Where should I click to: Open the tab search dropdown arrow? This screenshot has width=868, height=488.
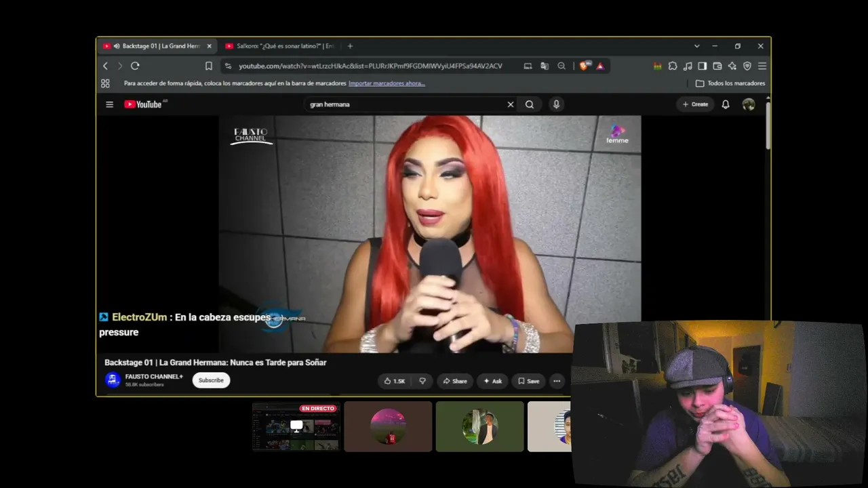[696, 46]
